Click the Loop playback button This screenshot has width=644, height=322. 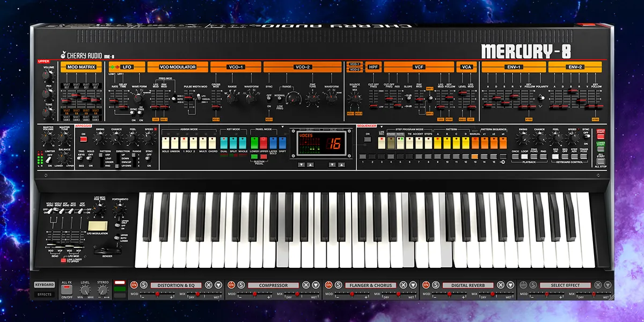524,156
